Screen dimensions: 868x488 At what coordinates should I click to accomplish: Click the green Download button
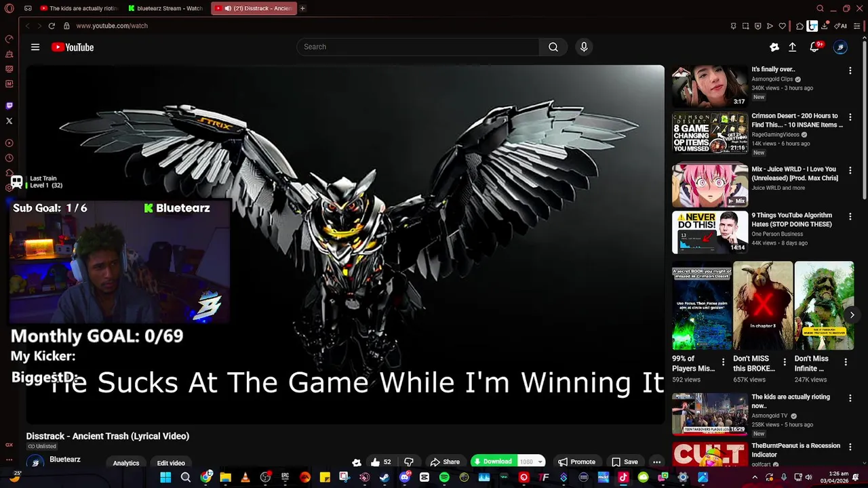pyautogui.click(x=493, y=462)
